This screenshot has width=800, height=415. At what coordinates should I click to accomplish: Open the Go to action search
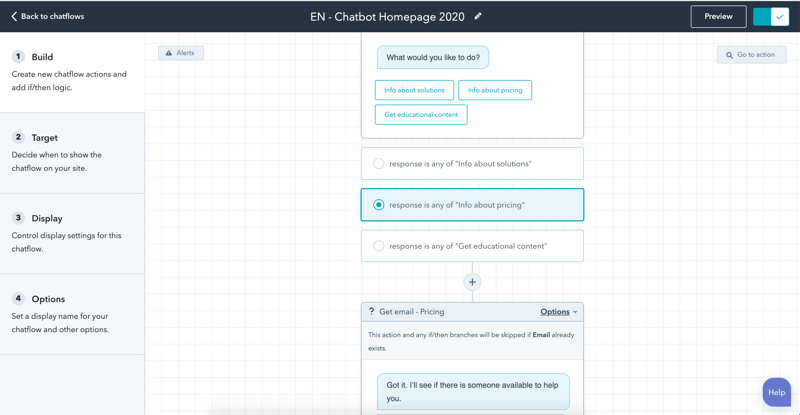point(752,55)
